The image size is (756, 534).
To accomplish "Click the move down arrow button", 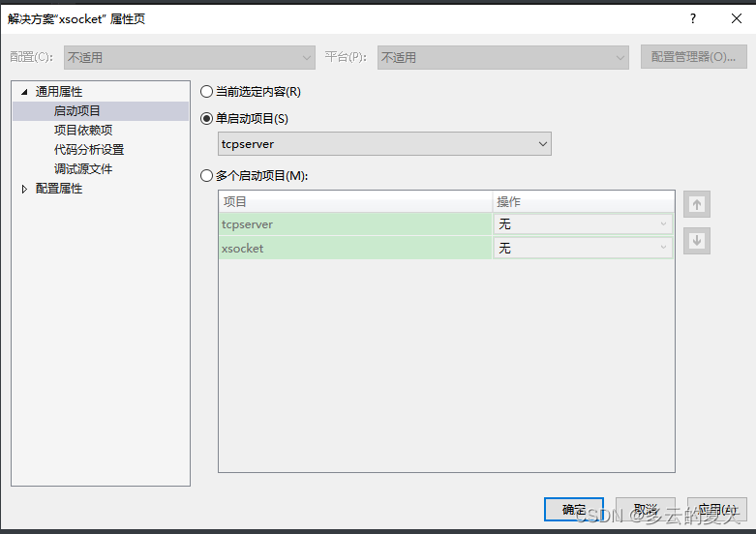I will (696, 241).
